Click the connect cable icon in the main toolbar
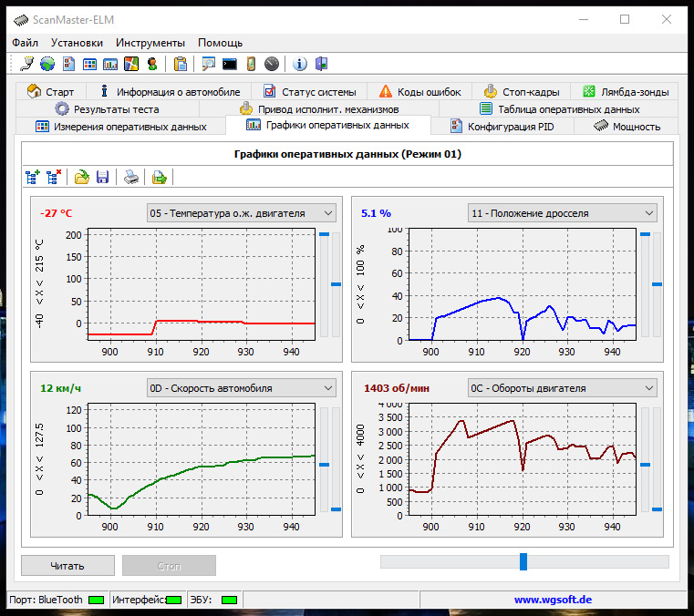Image resolution: width=694 pixels, height=616 pixels. click(27, 64)
